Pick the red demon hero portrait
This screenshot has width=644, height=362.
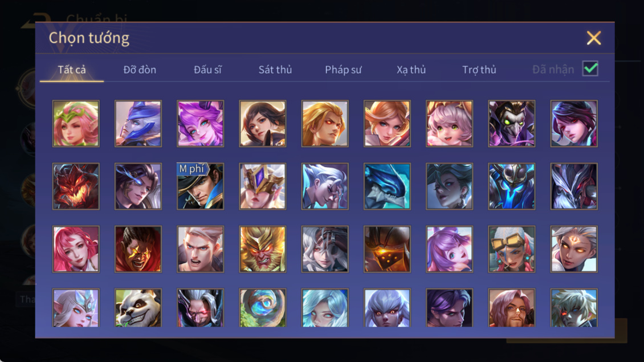click(x=76, y=186)
